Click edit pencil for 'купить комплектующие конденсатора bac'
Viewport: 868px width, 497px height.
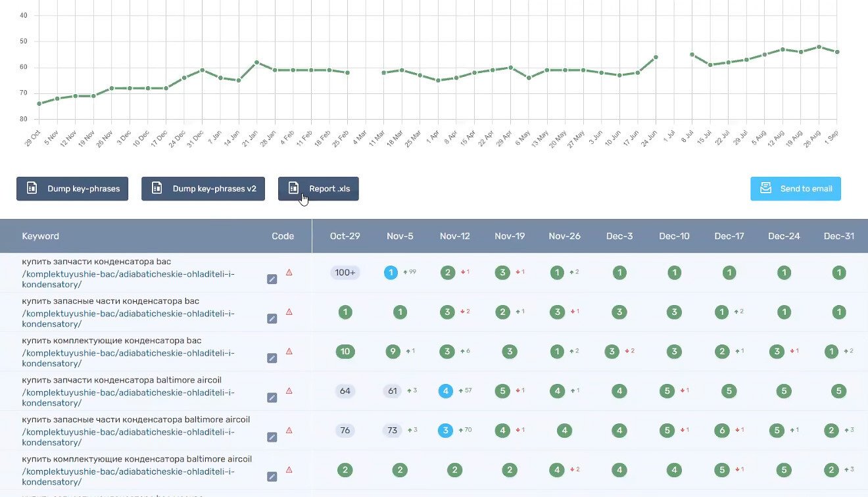[x=272, y=358]
